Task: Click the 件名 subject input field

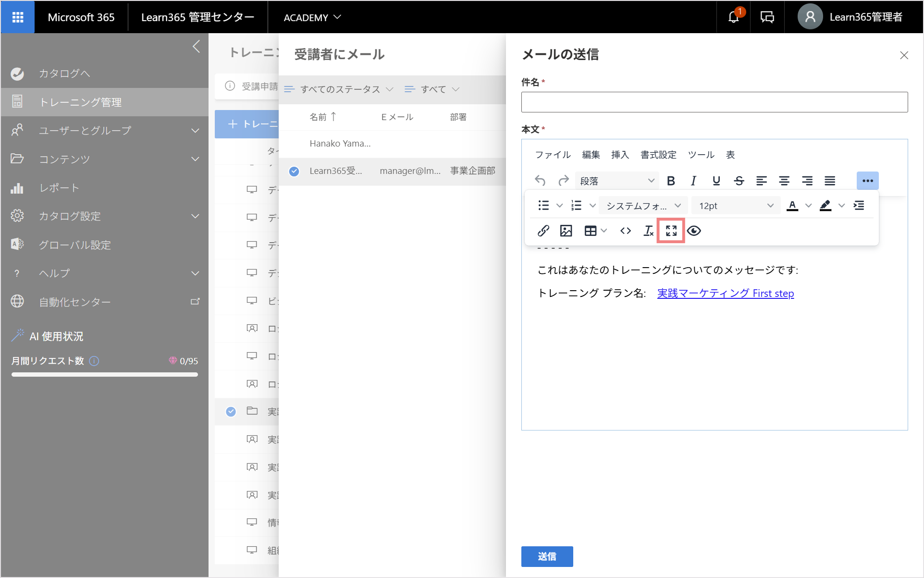Action: pos(715,102)
